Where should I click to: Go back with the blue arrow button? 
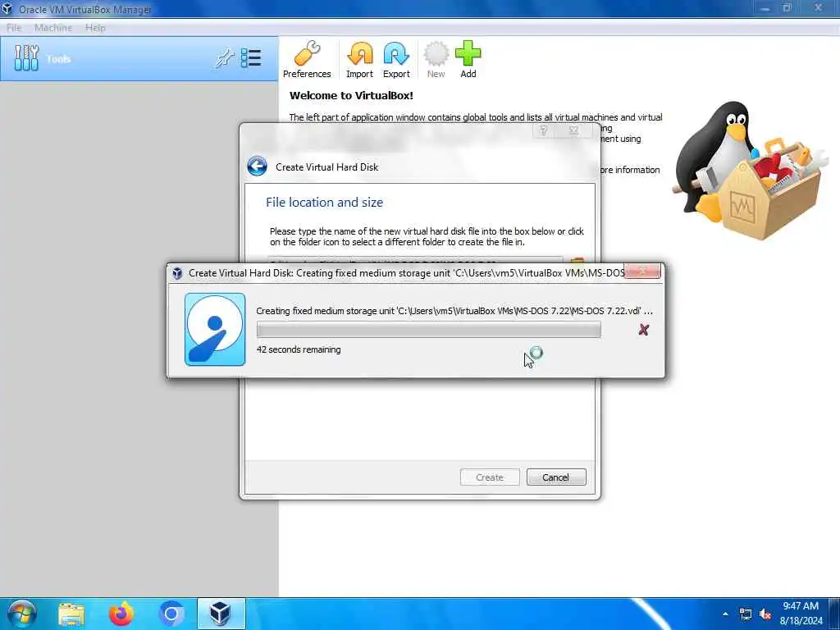click(x=257, y=167)
